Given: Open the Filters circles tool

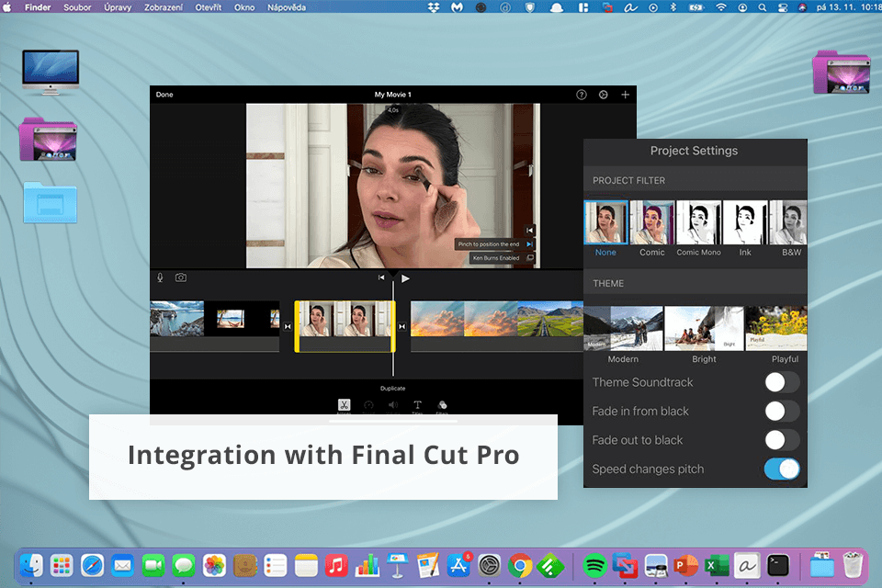Looking at the screenshot, I should coord(442,405).
